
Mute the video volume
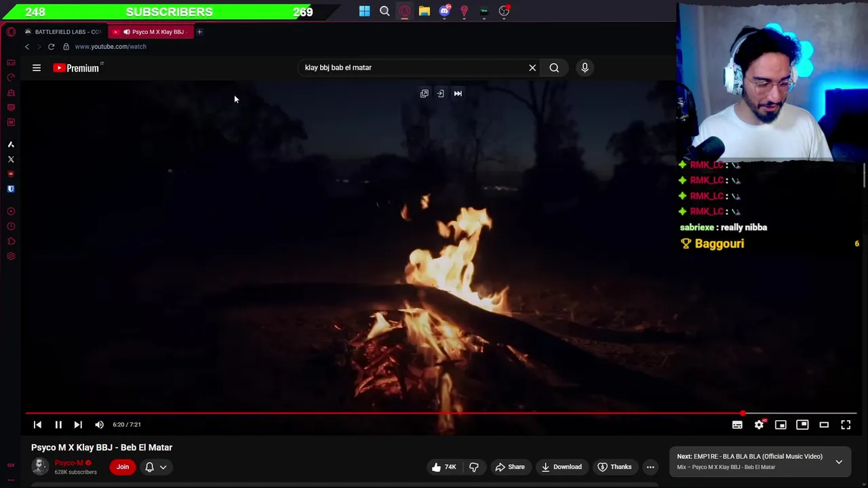(x=99, y=425)
